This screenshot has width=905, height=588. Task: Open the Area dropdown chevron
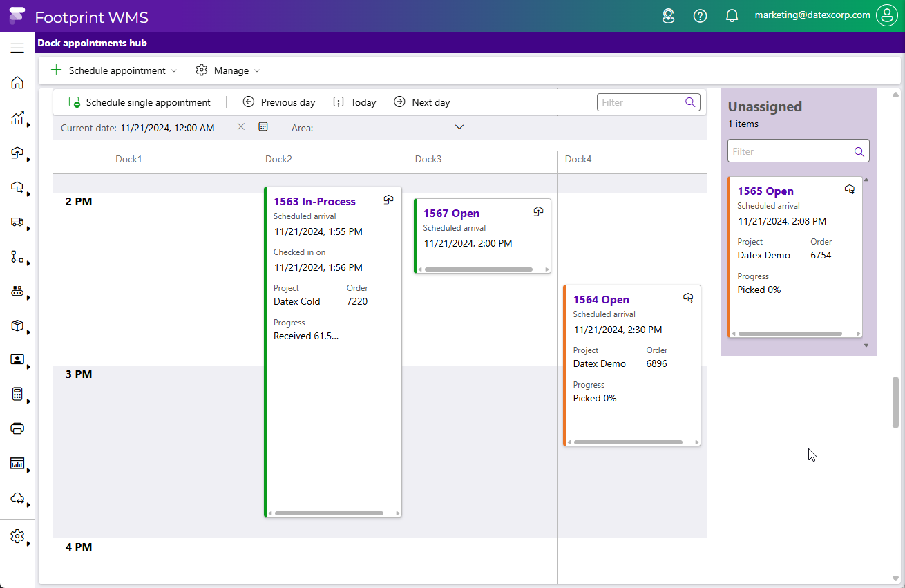[459, 127]
